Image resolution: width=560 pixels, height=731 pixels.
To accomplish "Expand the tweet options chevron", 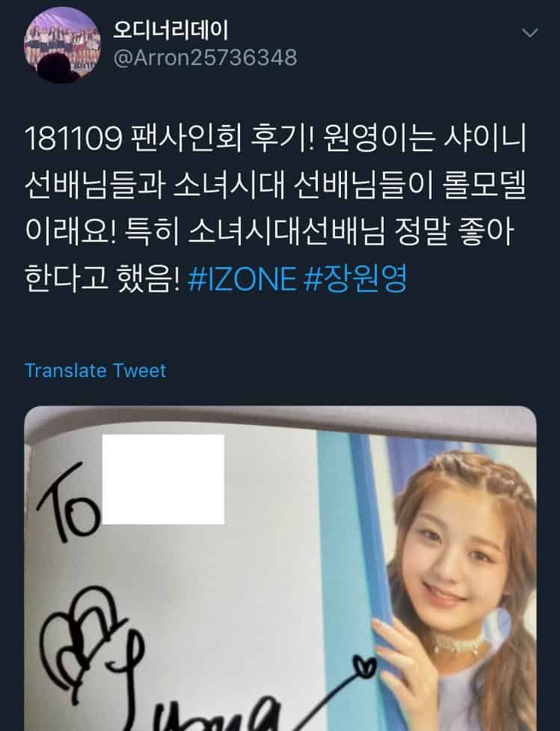I will 529,33.
